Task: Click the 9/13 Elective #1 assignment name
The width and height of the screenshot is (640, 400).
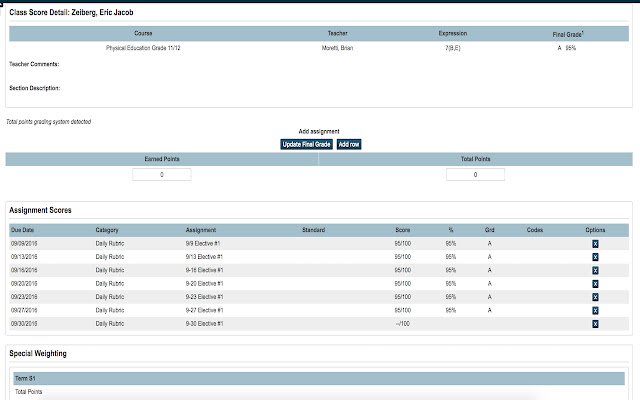Action: pos(204,257)
